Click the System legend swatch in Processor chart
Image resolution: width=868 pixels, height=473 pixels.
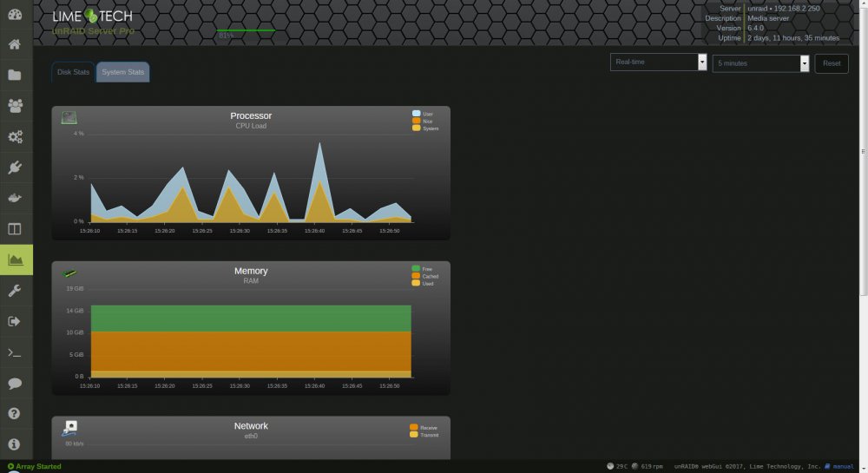(417, 128)
